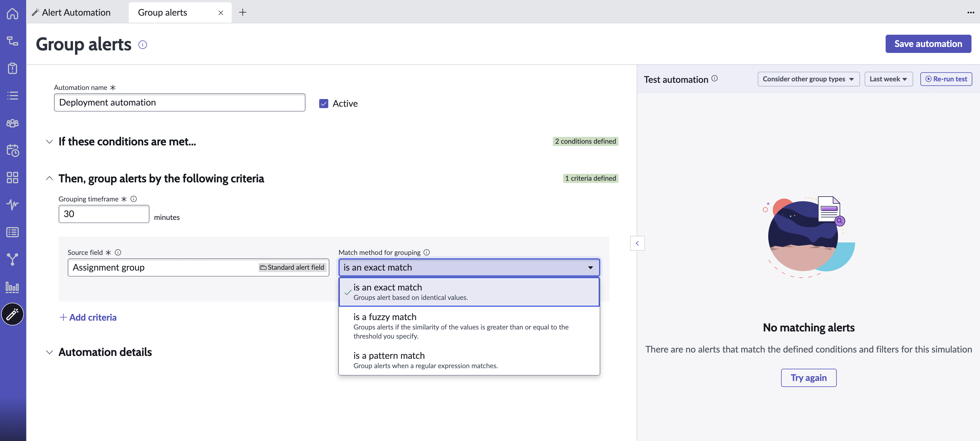Viewport: 980px width, 441px height.
Task: Click Add criteria link
Action: pyautogui.click(x=88, y=317)
